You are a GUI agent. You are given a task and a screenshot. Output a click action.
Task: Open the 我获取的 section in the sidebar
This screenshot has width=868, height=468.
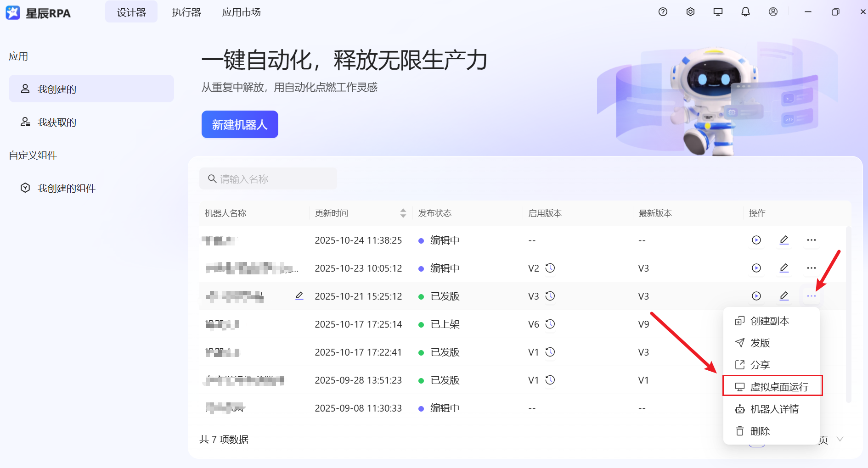pos(57,122)
